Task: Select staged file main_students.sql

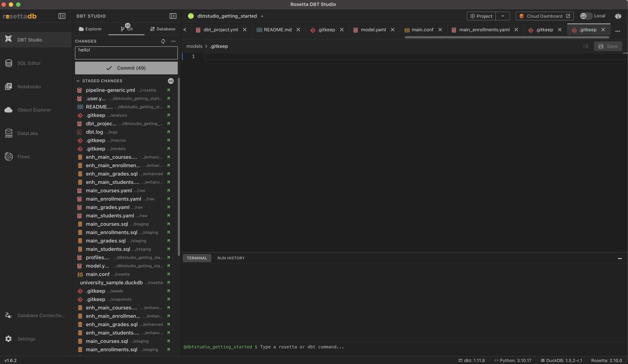Action: [124, 249]
